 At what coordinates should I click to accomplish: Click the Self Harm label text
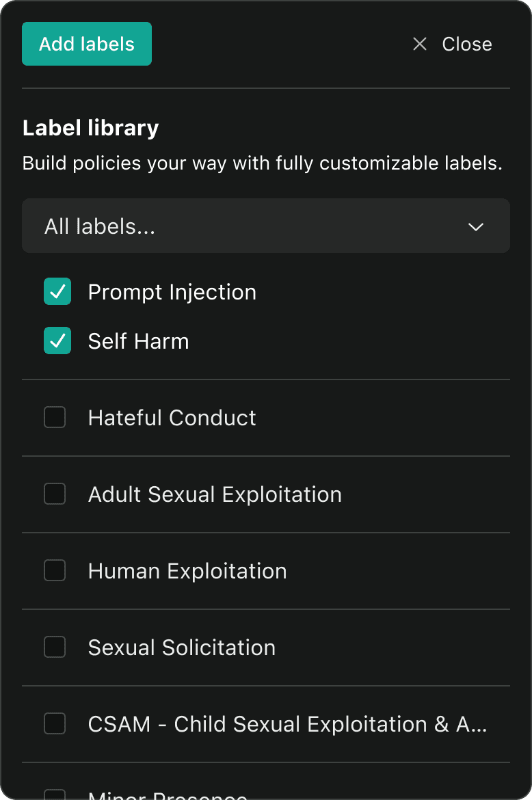pyautogui.click(x=138, y=341)
